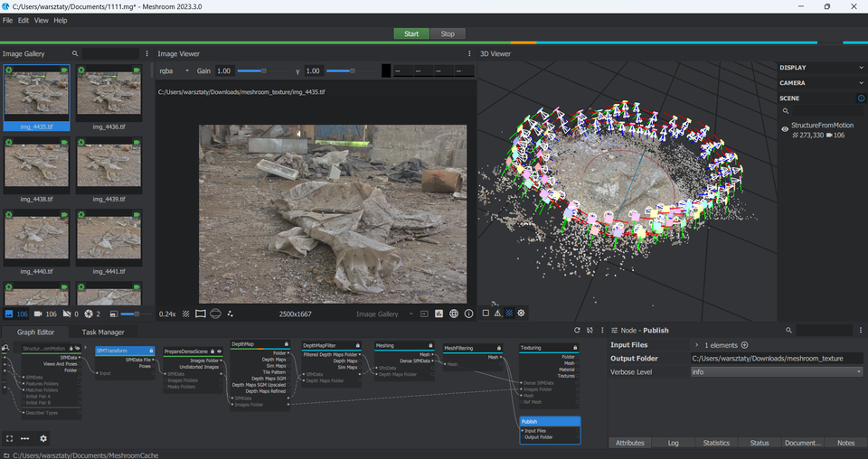The height and width of the screenshot is (459, 868).
Task: Open image statistics chart icon in Image Viewer
Action: click(x=439, y=314)
